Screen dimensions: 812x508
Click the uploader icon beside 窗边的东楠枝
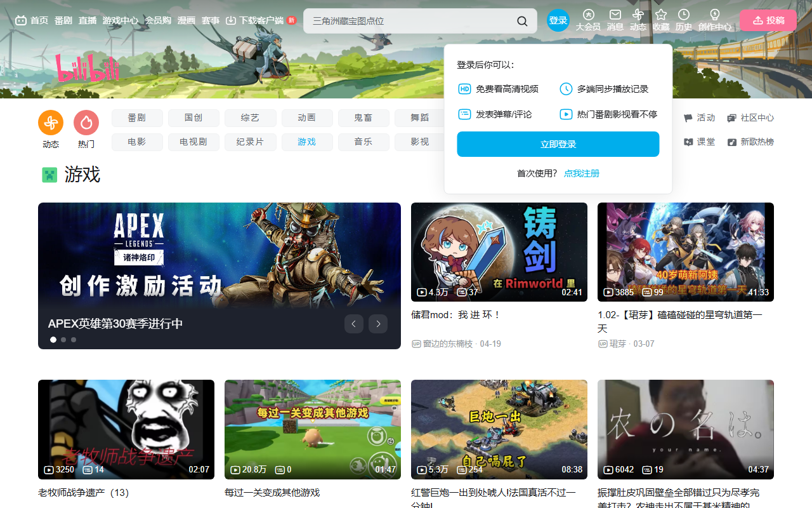click(416, 344)
